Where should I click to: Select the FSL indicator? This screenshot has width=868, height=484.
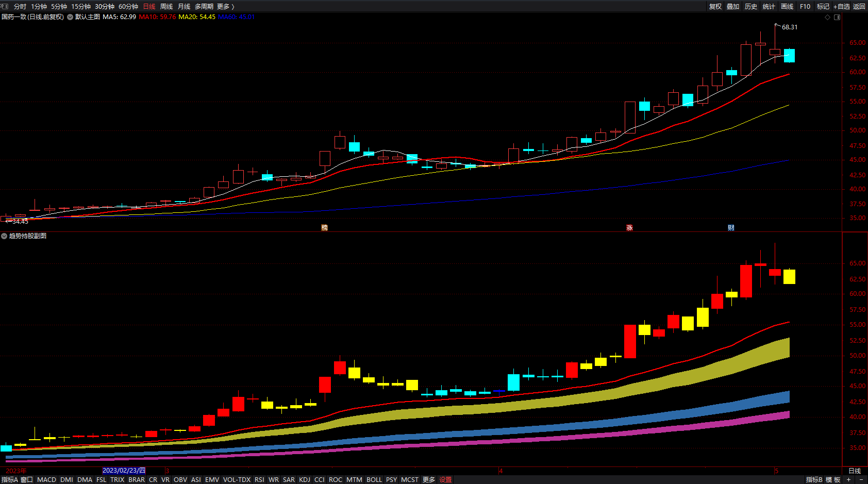pos(101,479)
